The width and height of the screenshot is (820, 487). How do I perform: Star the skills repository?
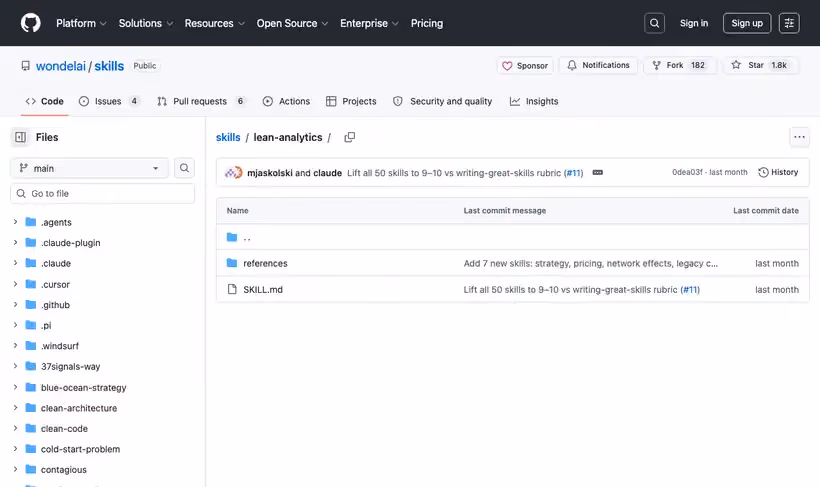pyautogui.click(x=761, y=65)
